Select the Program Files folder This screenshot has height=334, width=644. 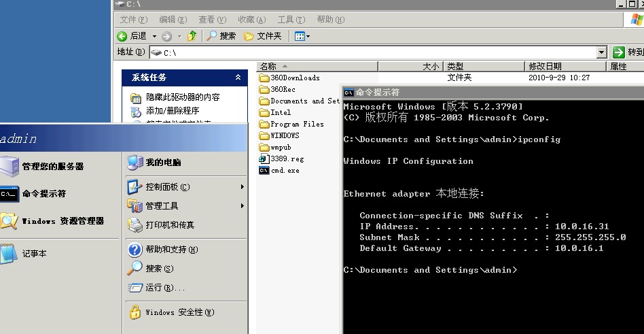pyautogui.click(x=291, y=124)
